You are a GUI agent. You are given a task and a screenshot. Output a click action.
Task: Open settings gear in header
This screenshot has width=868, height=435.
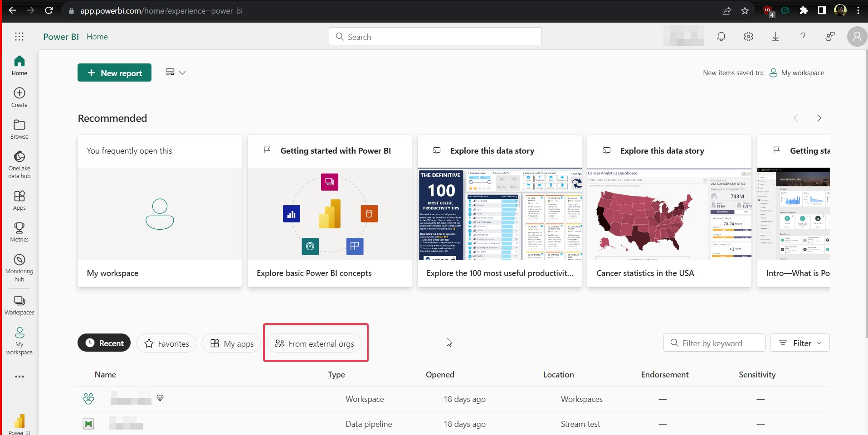point(748,37)
